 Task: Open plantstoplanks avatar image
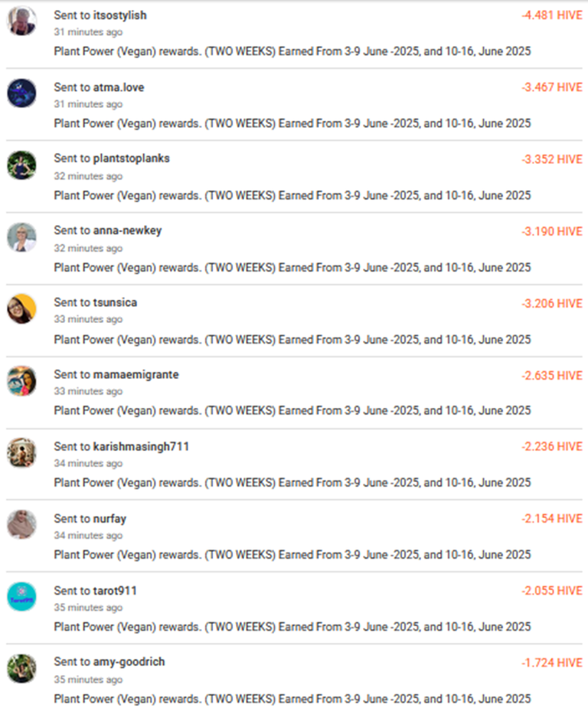pos(21,165)
